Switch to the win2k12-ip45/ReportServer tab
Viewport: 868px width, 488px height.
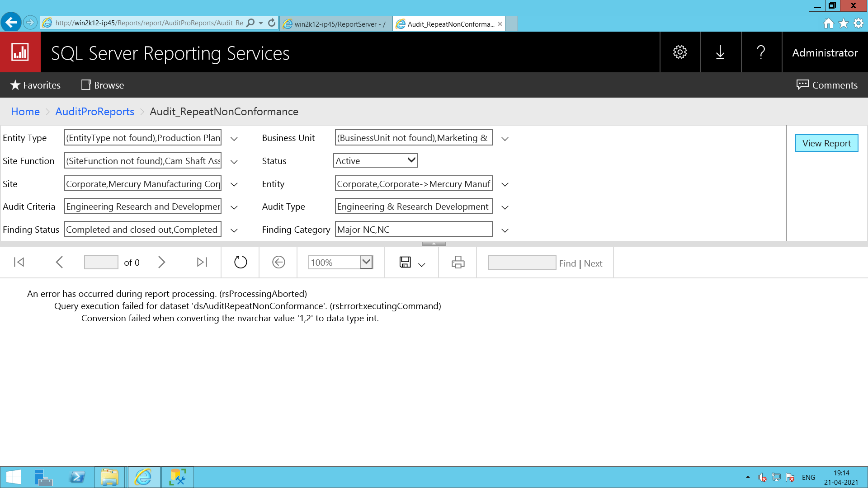click(x=336, y=24)
